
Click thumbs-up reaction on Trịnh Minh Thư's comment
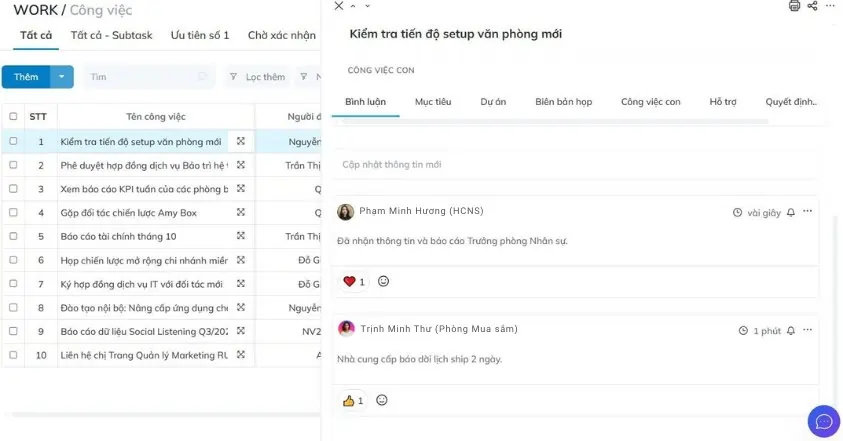[x=350, y=401]
